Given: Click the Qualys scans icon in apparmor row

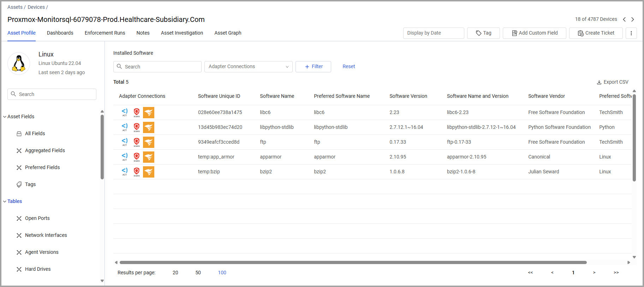Looking at the screenshot, I should 137,157.
